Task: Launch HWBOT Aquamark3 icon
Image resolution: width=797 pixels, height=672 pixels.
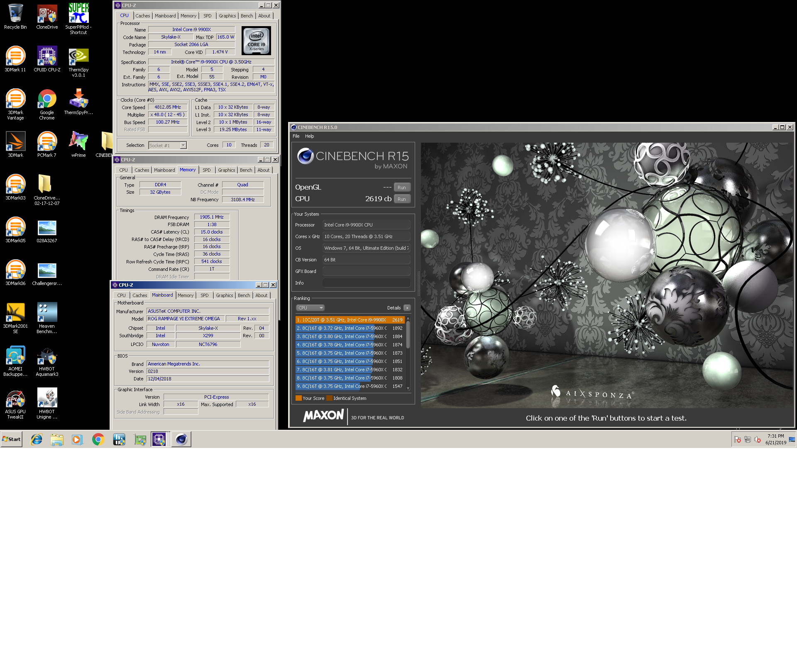Action: coord(47,361)
